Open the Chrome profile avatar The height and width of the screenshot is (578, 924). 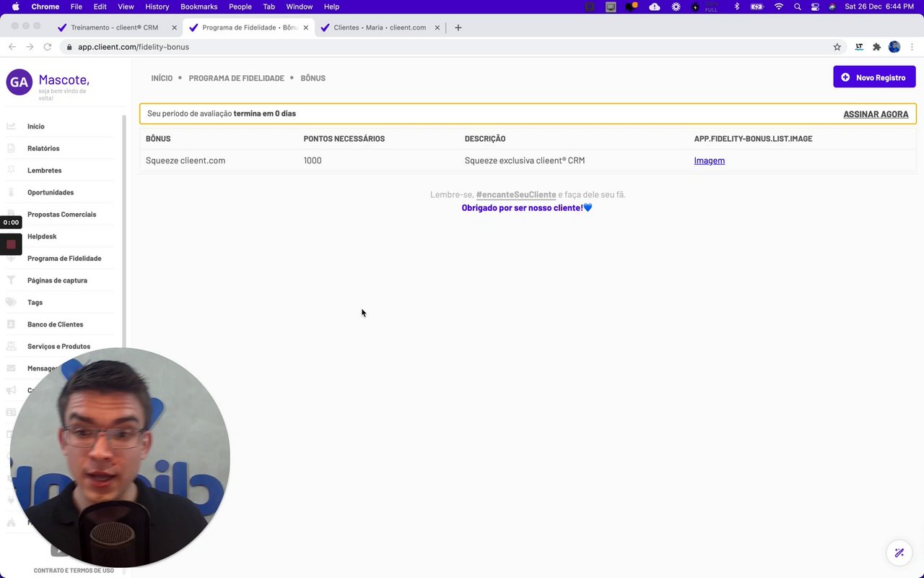click(894, 47)
